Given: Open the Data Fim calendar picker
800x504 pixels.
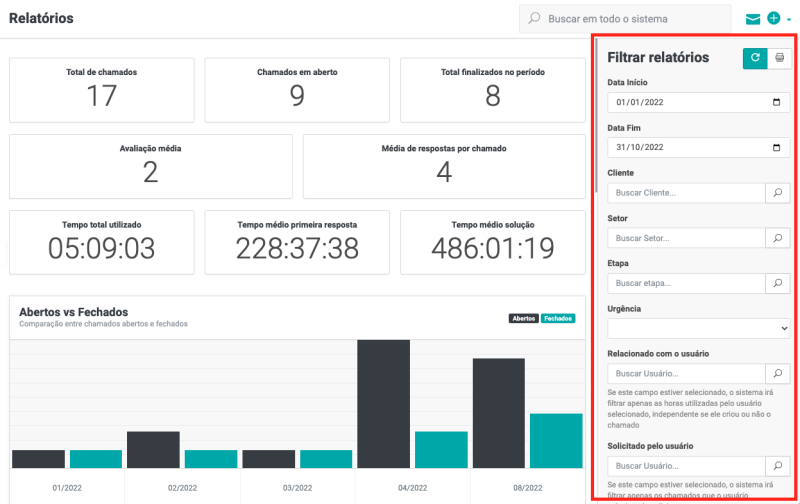Looking at the screenshot, I should coord(777,147).
